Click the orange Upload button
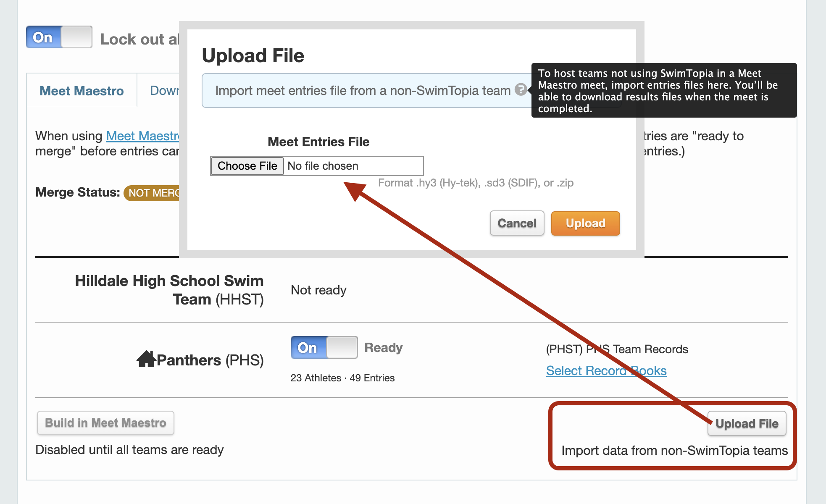This screenshot has height=504, width=826. (x=585, y=223)
